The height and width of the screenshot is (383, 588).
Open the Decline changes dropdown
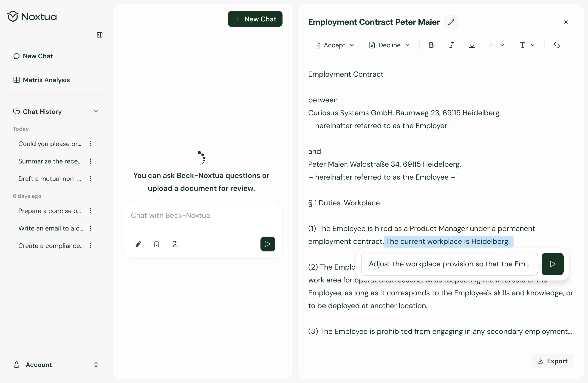389,45
